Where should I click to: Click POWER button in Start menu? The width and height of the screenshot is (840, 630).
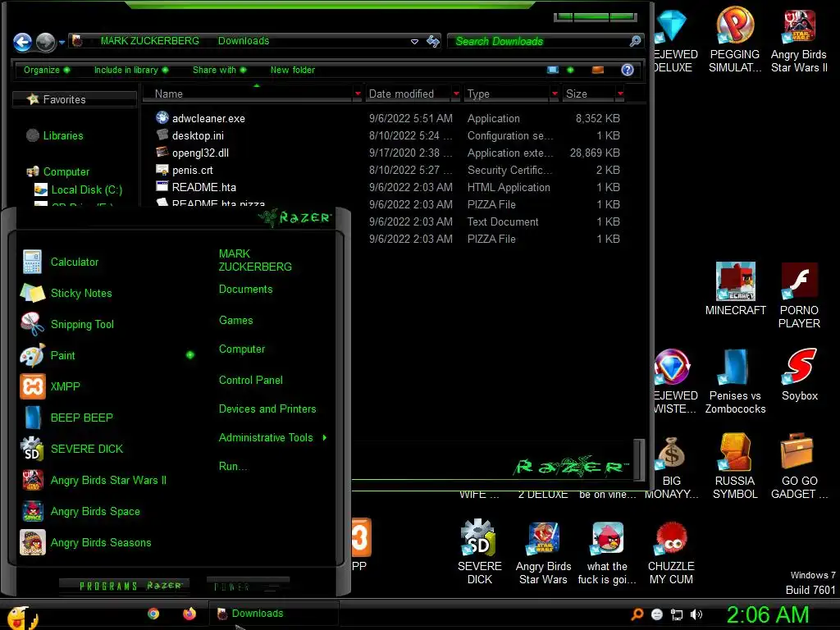coord(248,586)
